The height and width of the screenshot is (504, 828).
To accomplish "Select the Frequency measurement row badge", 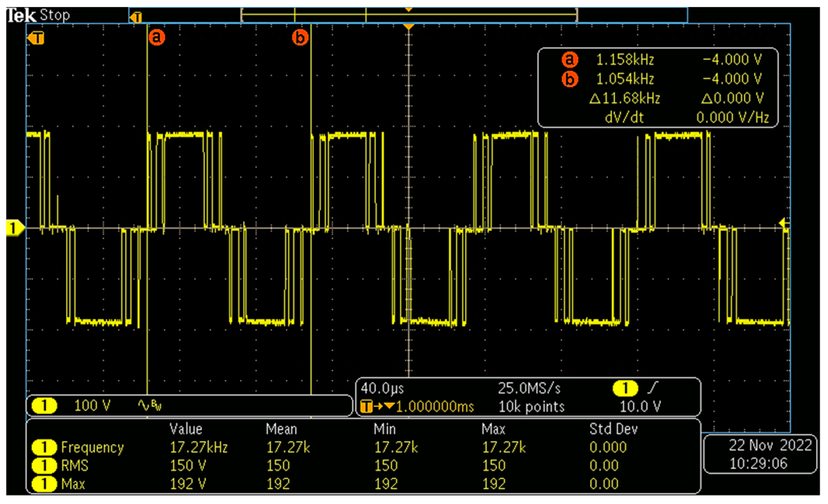I will tap(44, 447).
